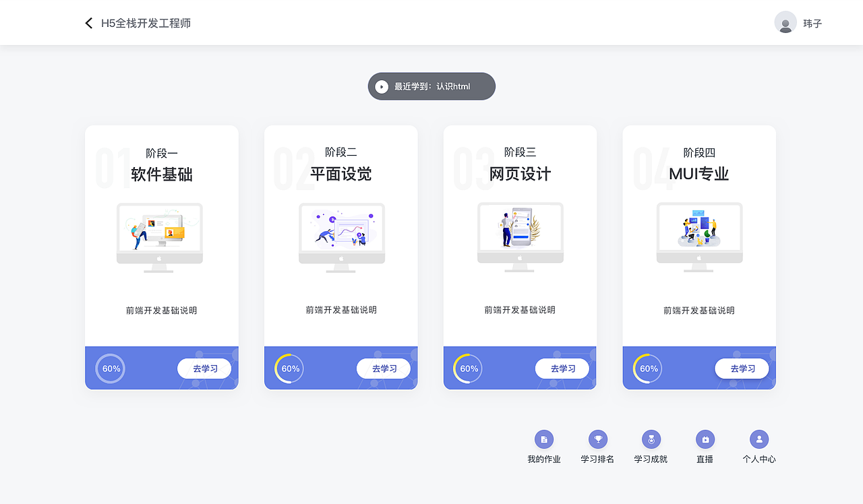Open the 我的作业 assignments icon
This screenshot has height=504, width=863.
[x=543, y=439]
